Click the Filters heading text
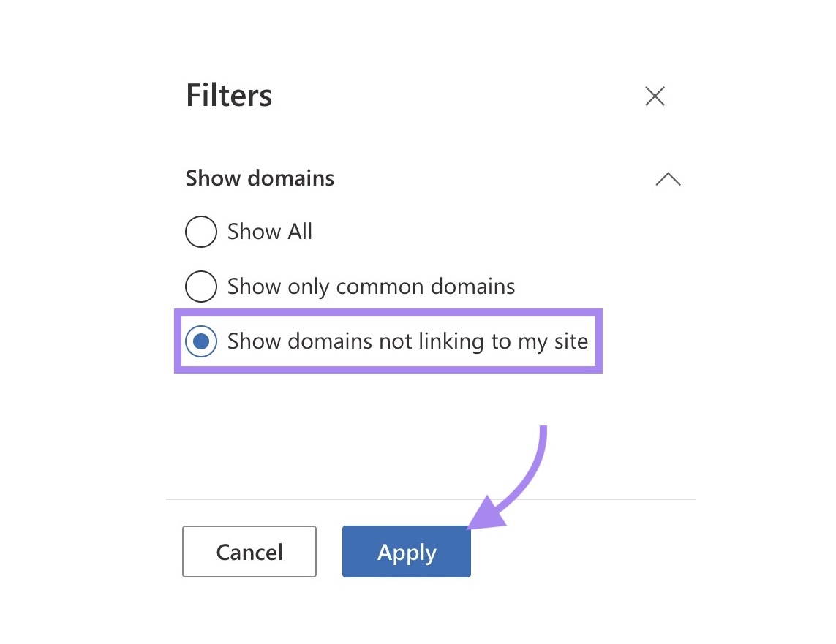 point(228,95)
